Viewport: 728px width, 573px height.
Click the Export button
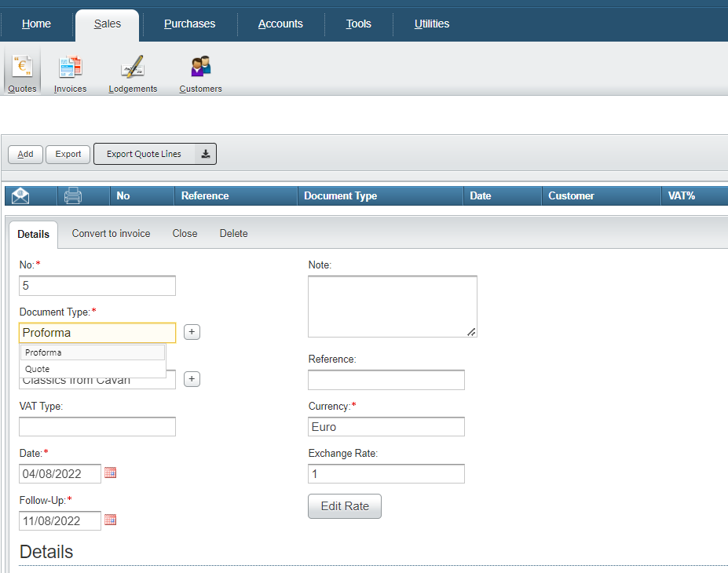(x=68, y=154)
